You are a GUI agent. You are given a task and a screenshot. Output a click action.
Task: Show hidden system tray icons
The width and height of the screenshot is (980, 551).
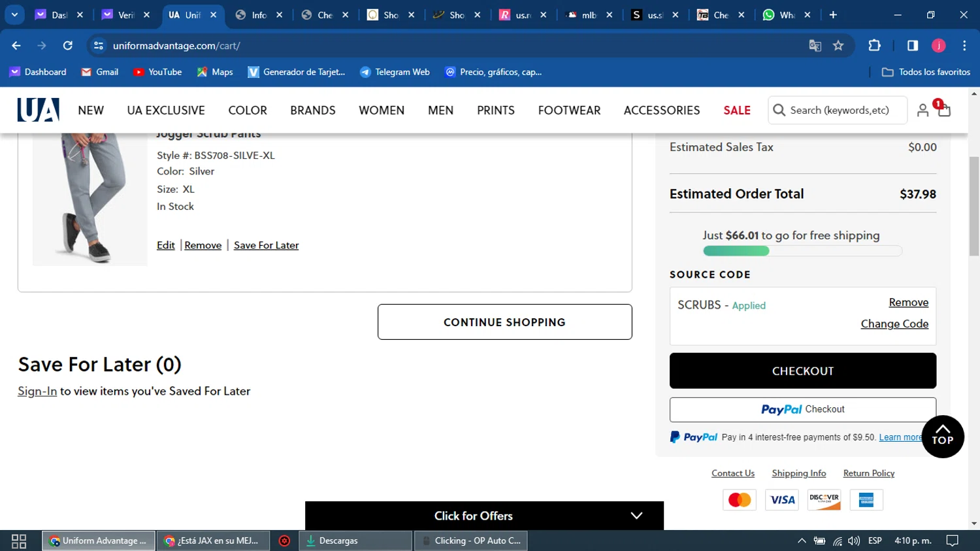pyautogui.click(x=802, y=541)
